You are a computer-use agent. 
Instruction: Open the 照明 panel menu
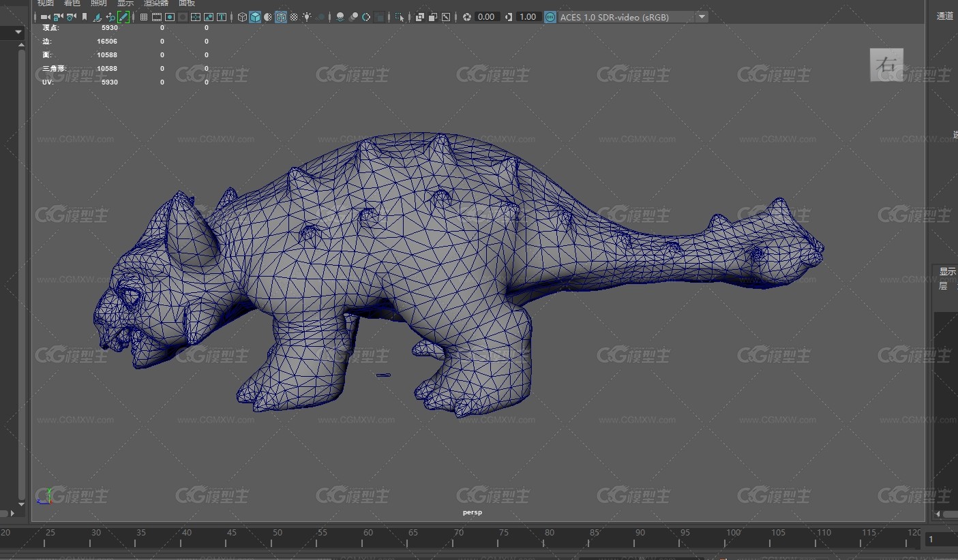tap(98, 3)
